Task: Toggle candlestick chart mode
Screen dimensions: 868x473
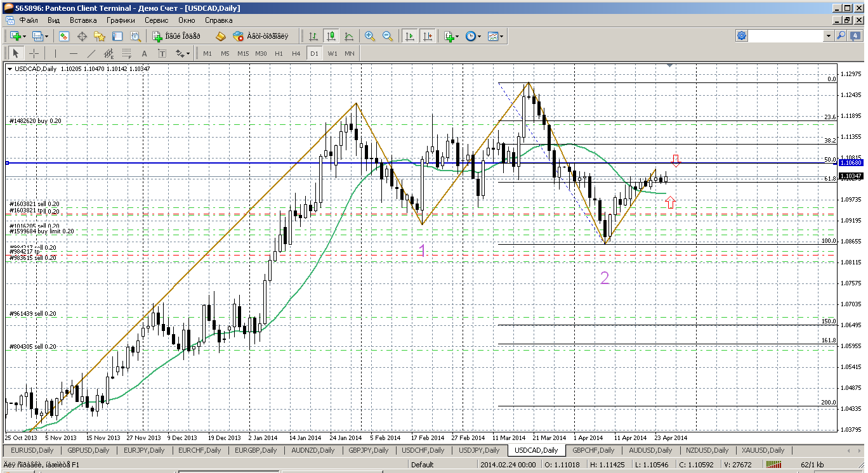Action: tap(331, 37)
